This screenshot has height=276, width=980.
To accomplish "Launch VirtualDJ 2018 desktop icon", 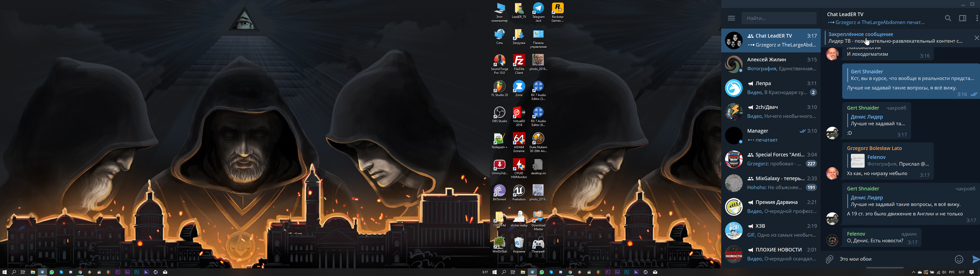I will pyautogui.click(x=519, y=116).
